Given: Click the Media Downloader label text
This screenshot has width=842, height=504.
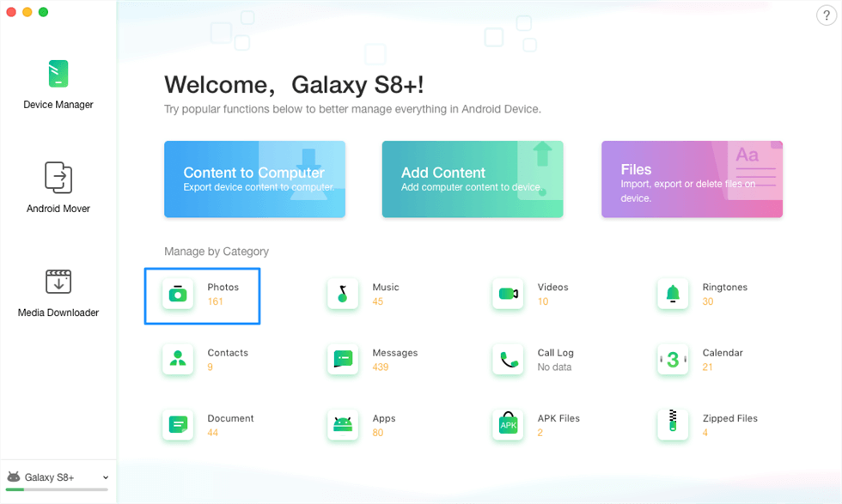Looking at the screenshot, I should (x=58, y=313).
